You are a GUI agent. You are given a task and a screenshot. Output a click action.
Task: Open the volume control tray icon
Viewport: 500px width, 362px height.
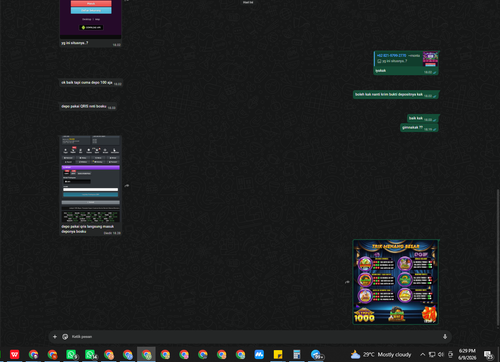[x=441, y=354]
